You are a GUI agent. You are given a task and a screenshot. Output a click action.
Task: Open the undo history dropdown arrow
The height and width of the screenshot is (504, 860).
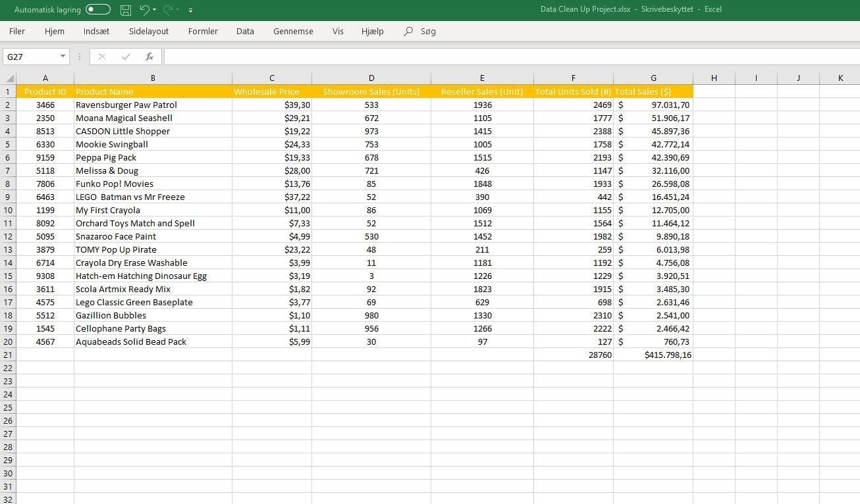[155, 10]
